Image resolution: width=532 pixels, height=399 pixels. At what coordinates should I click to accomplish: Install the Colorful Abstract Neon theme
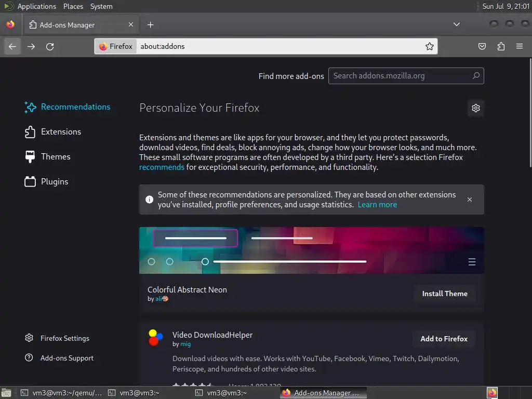pyautogui.click(x=445, y=294)
